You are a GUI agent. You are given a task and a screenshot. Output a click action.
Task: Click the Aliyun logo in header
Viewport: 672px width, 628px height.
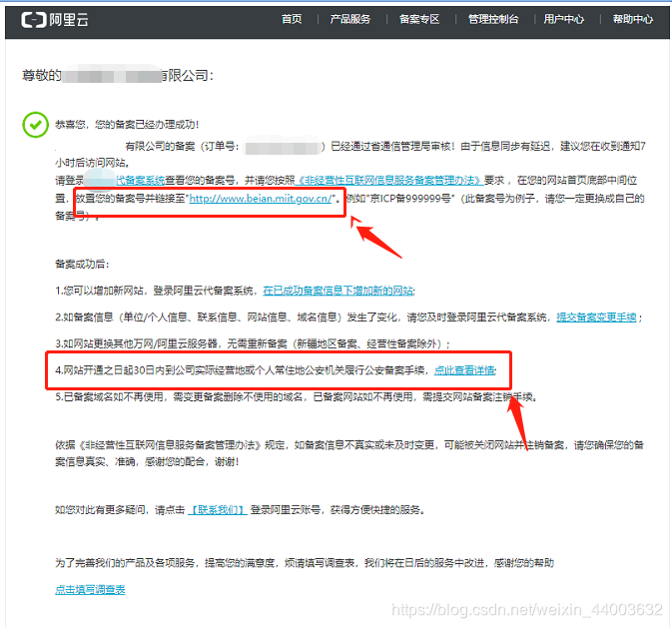[55, 20]
